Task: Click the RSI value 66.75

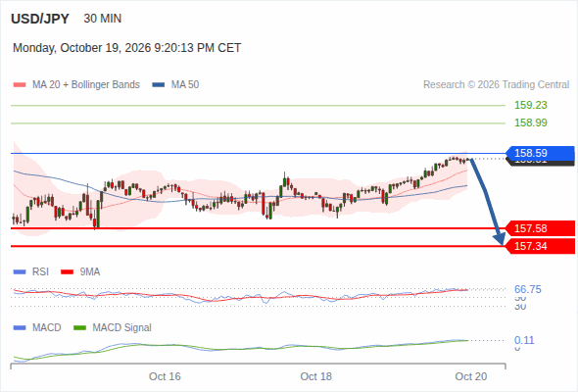Action: pos(528,289)
